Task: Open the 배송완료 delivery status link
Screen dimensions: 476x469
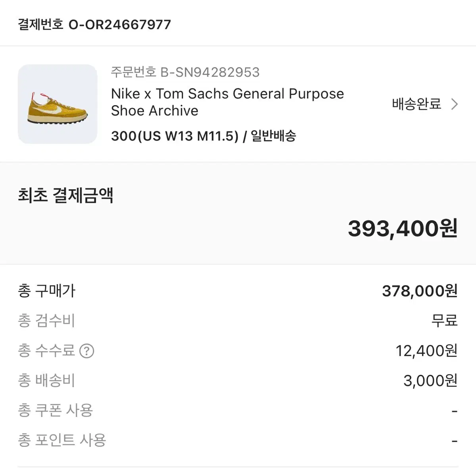Action: click(416, 104)
